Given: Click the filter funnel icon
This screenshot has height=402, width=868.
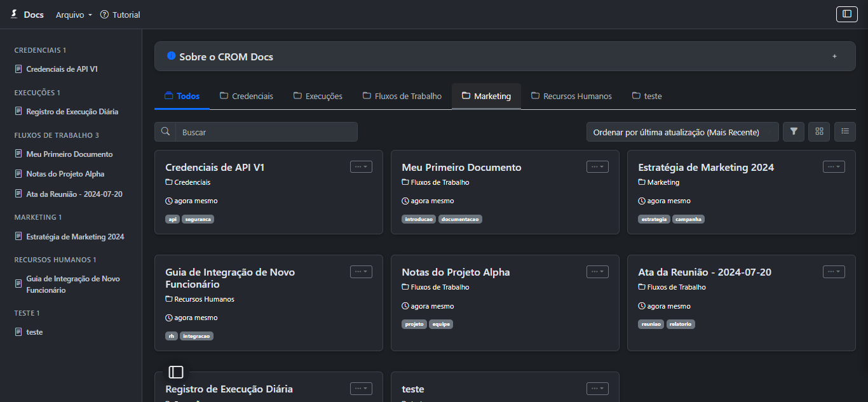Looking at the screenshot, I should pyautogui.click(x=794, y=131).
